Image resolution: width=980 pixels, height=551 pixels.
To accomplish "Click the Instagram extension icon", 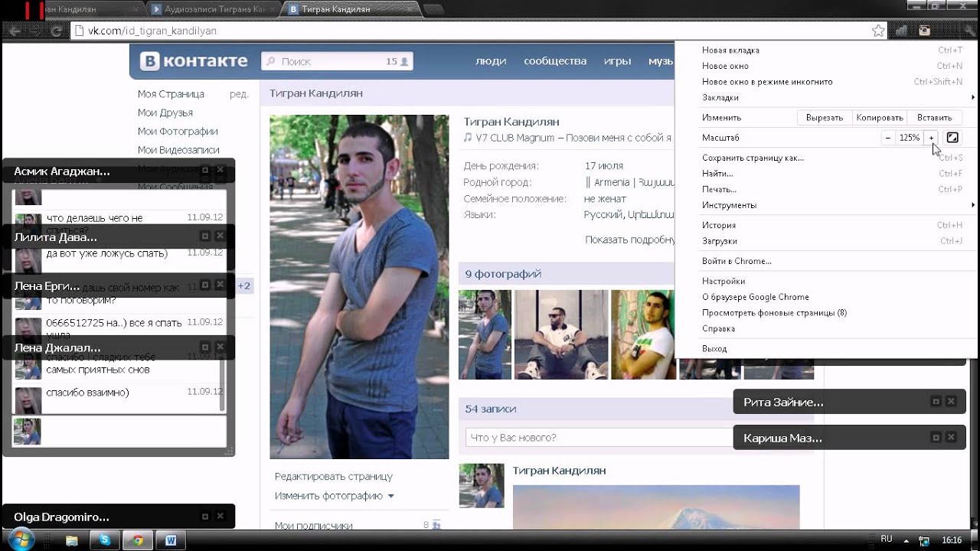I will [924, 31].
